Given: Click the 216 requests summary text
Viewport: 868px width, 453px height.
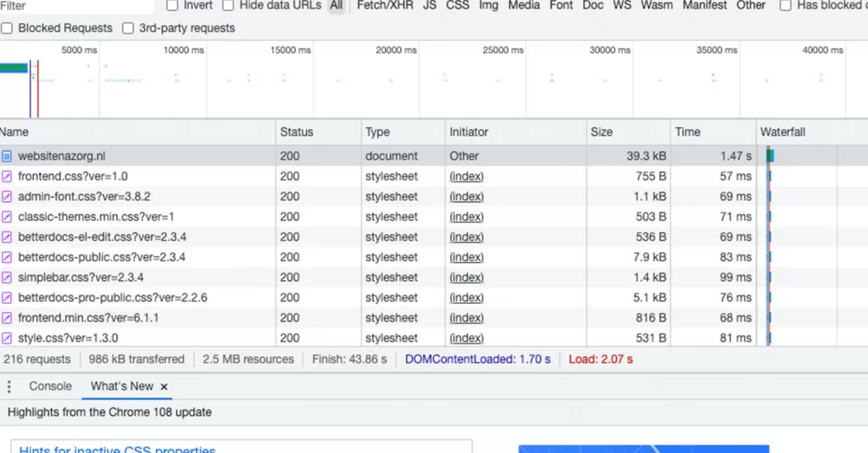Looking at the screenshot, I should pyautogui.click(x=37, y=360).
